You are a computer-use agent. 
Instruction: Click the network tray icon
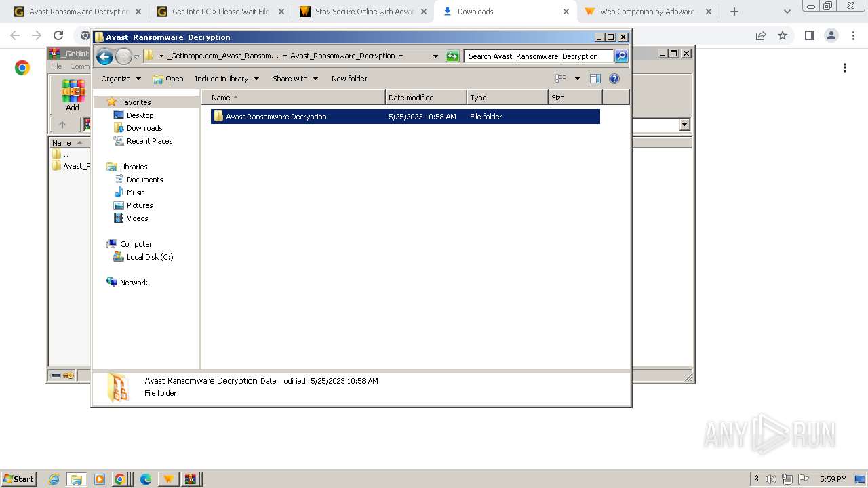(x=787, y=479)
